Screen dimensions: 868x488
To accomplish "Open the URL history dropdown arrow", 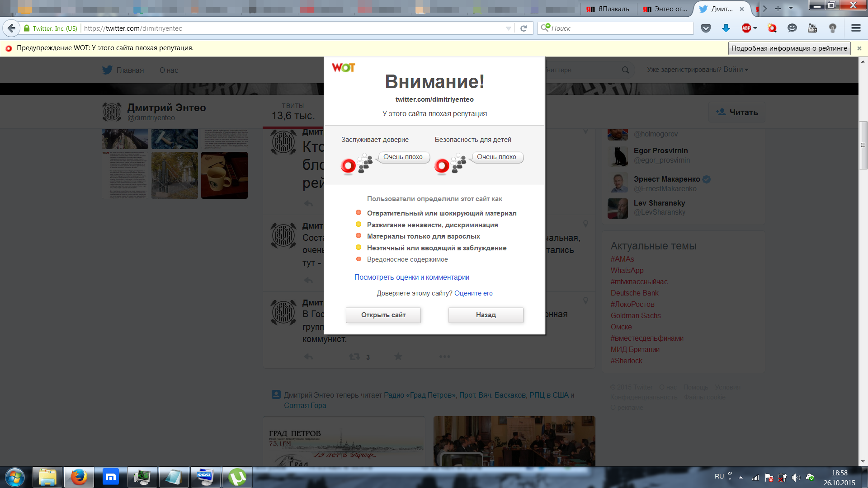I will coord(509,28).
